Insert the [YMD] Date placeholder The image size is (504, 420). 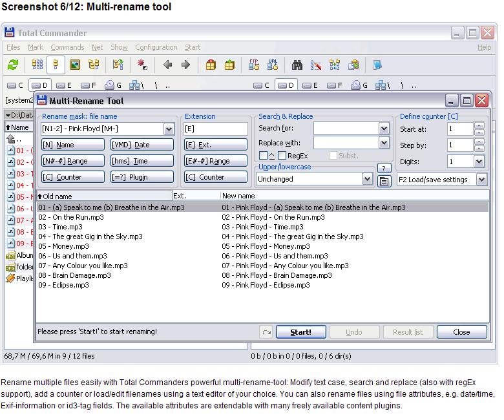click(x=142, y=145)
